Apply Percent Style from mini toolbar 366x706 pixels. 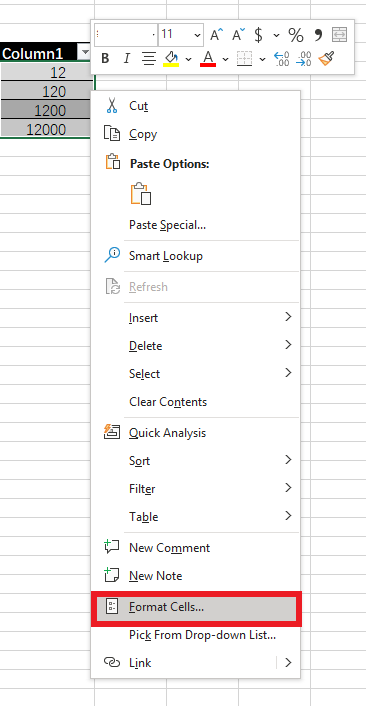coord(296,35)
